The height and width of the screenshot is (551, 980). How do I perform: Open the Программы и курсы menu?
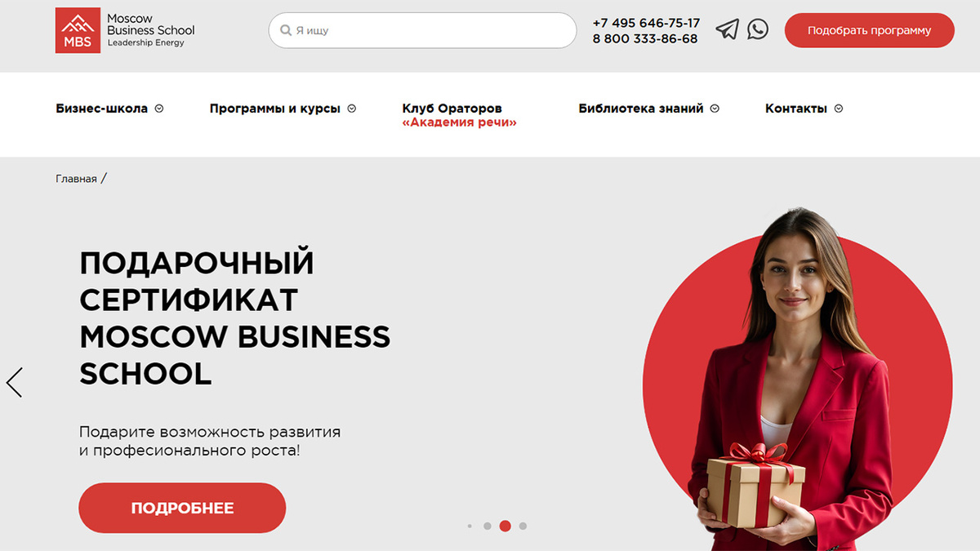click(x=275, y=109)
